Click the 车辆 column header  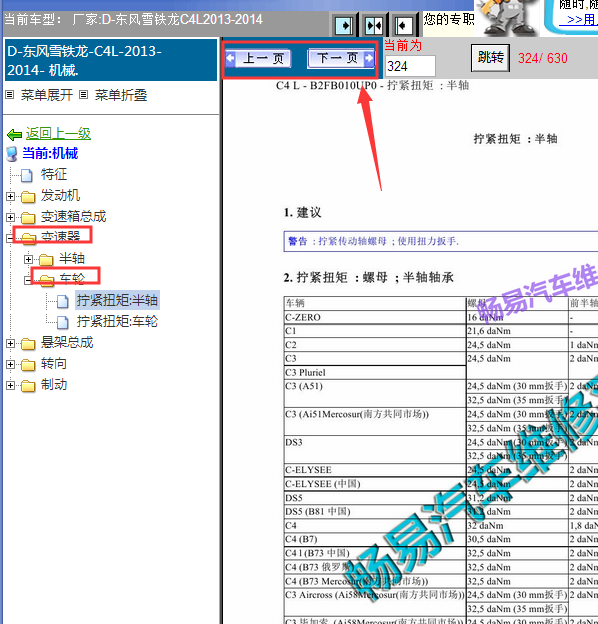click(x=375, y=303)
